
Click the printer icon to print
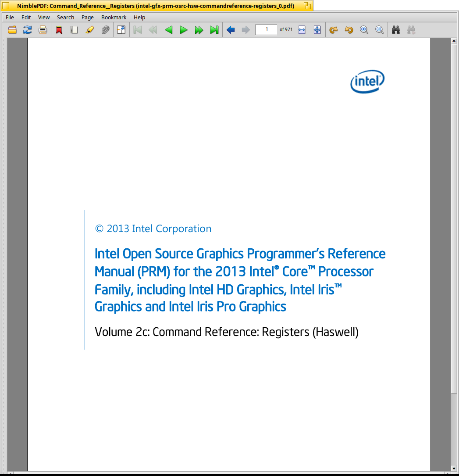point(43,30)
